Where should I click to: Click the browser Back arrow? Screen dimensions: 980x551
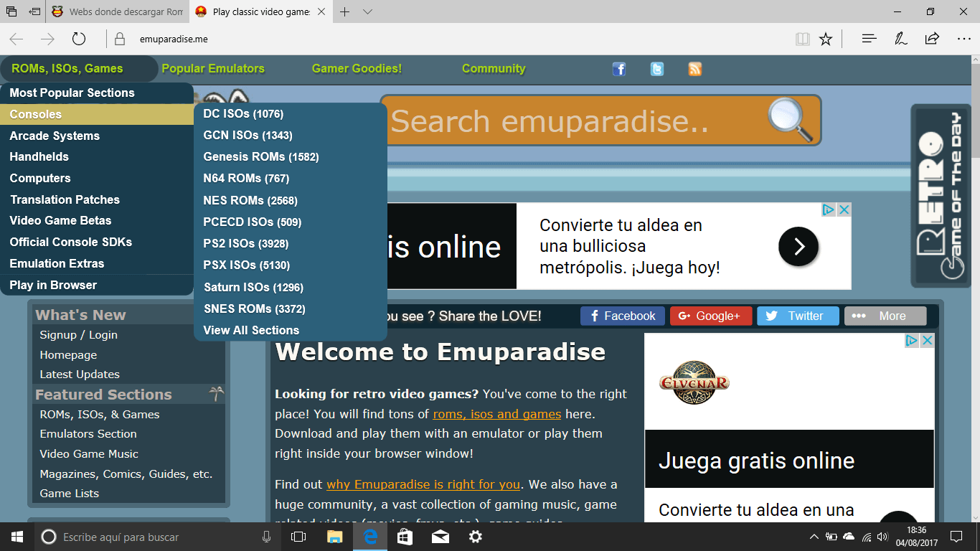pyautogui.click(x=17, y=39)
